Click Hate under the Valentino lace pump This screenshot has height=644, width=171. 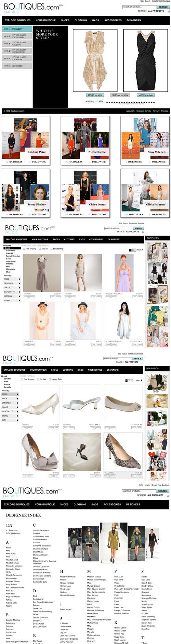click(x=139, y=476)
